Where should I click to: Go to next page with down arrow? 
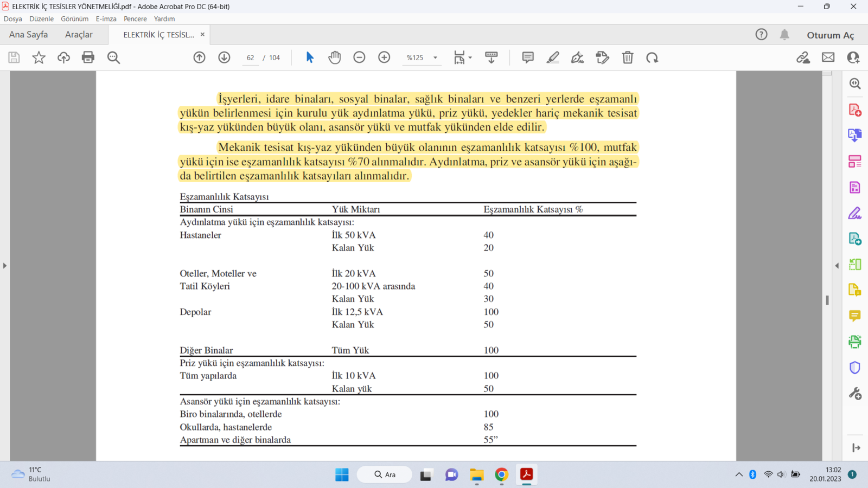tap(224, 57)
